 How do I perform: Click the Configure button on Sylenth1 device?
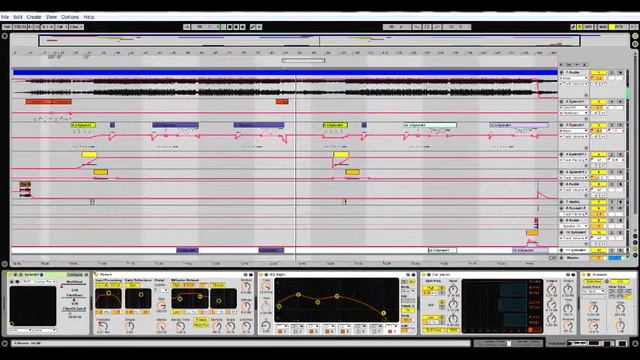(x=75, y=275)
